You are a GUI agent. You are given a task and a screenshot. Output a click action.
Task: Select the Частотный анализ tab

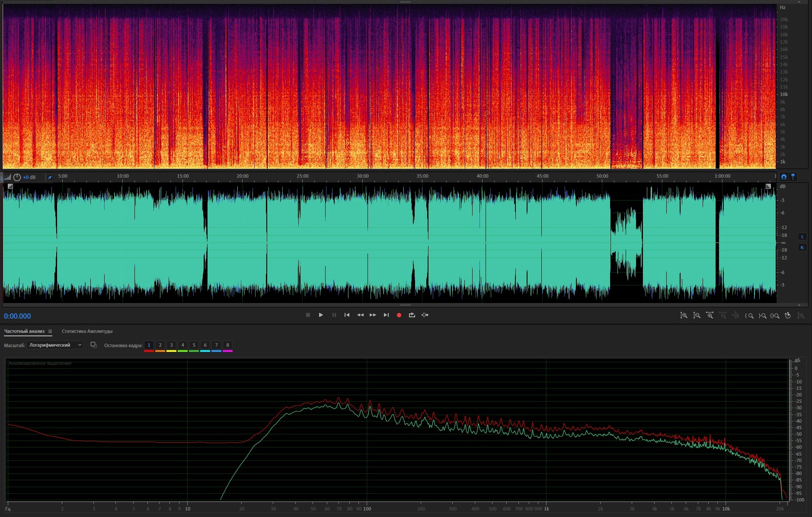point(24,331)
